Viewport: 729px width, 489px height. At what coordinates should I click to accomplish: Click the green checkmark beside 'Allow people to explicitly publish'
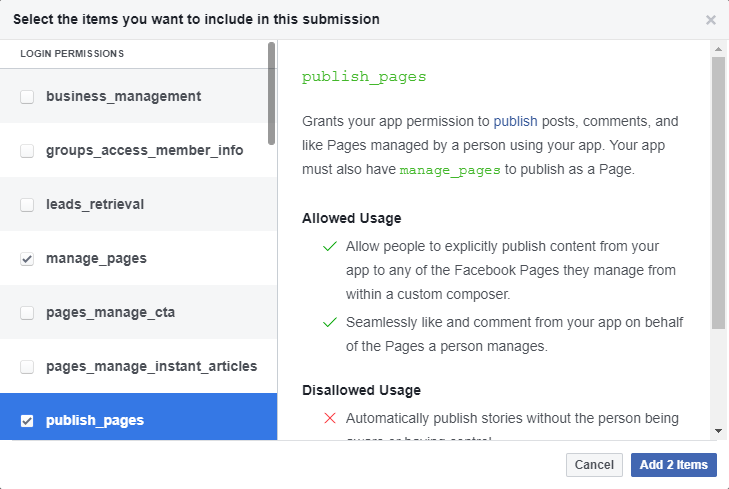[330, 246]
